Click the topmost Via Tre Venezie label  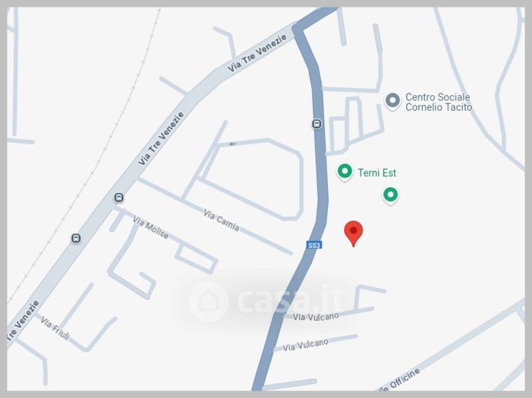click(x=257, y=53)
